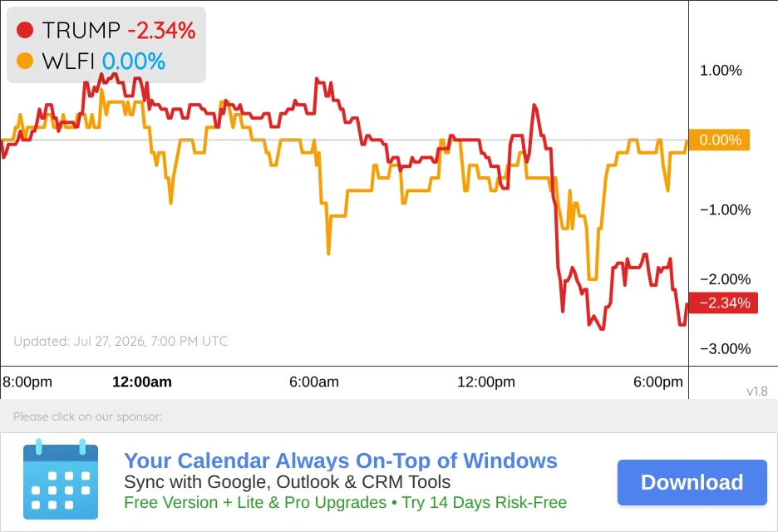The height and width of the screenshot is (532, 778).
Task: Click the 12:00pm time axis label
Action: [486, 382]
